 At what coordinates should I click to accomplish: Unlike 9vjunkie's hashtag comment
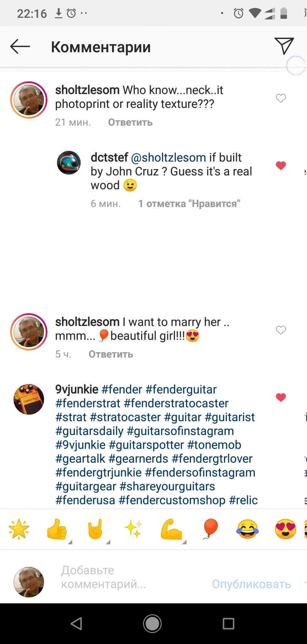point(281,397)
